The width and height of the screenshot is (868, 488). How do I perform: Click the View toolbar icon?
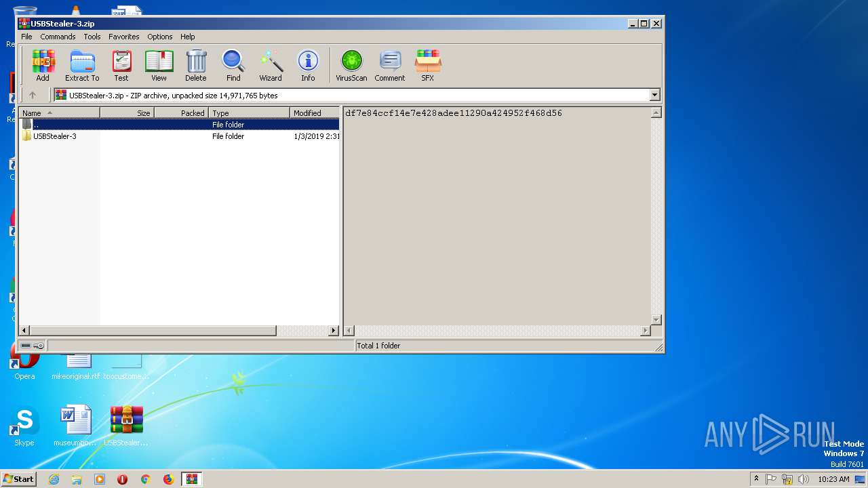pyautogui.click(x=159, y=66)
